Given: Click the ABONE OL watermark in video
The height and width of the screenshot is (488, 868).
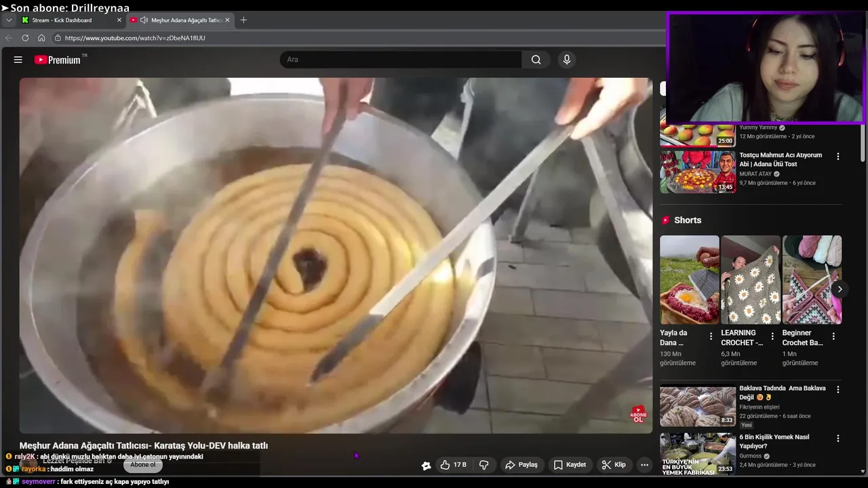Looking at the screenshot, I should 638,414.
